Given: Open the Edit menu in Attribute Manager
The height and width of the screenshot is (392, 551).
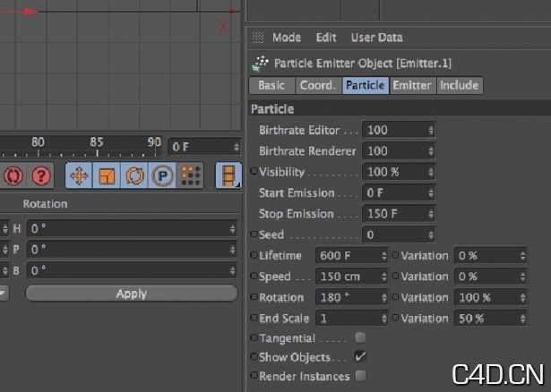Looking at the screenshot, I should [326, 38].
